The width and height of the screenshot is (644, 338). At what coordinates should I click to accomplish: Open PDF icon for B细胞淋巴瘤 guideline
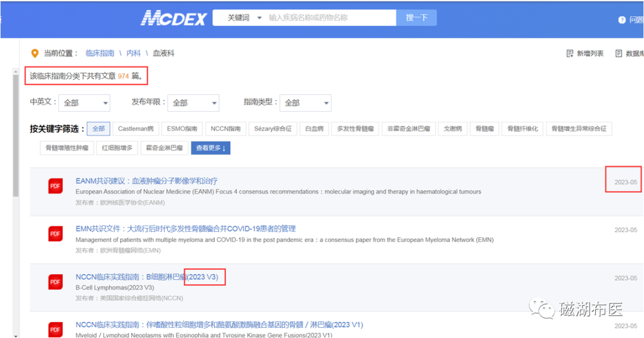click(55, 282)
